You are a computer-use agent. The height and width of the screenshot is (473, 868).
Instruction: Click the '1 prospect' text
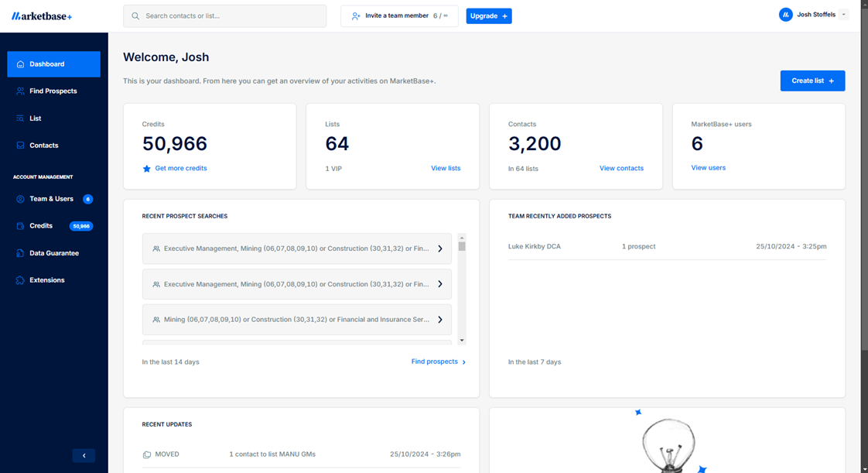coord(638,246)
